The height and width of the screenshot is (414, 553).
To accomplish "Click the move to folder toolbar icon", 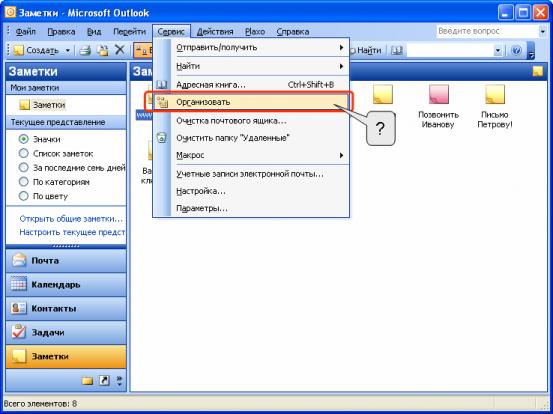I will 103,50.
